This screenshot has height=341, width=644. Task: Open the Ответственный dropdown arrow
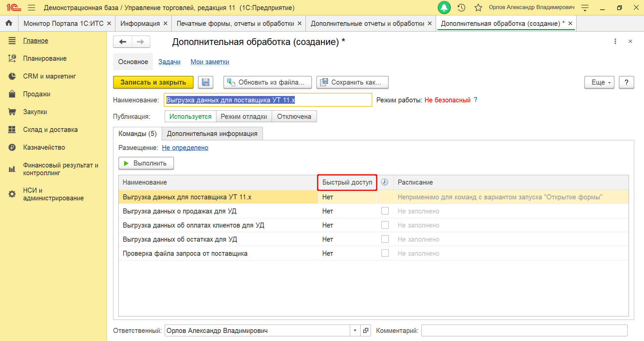tap(355, 331)
